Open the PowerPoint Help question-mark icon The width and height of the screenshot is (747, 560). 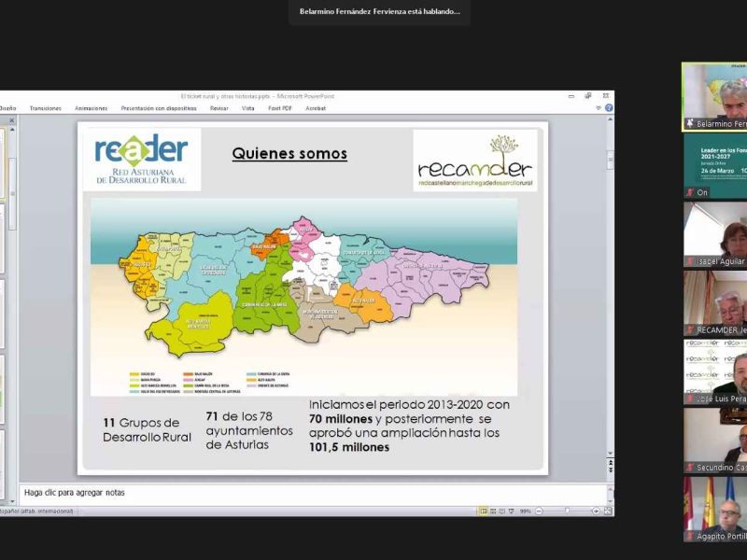point(609,108)
